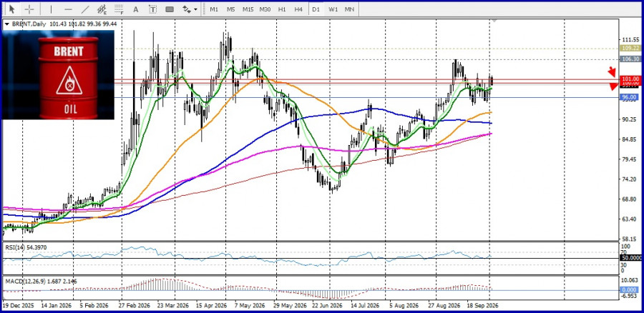644x313 pixels.
Task: Switch to MN monthly timeframe
Action: click(x=349, y=9)
